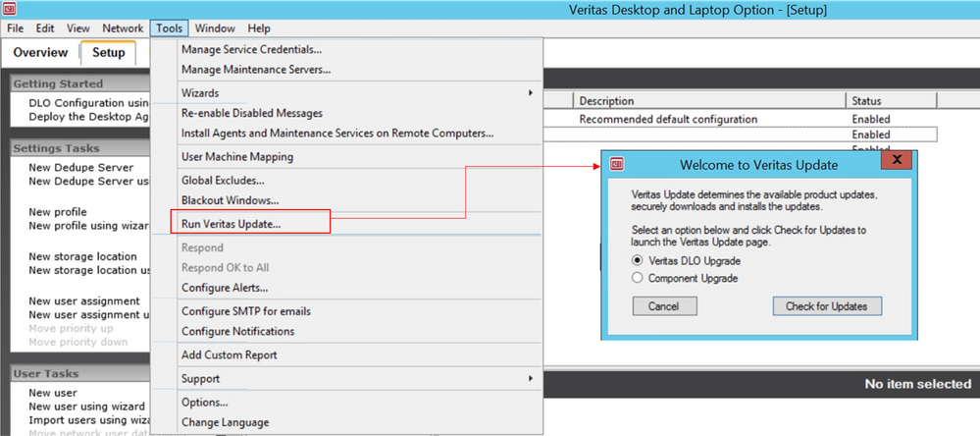Click New profile task link
The image size is (980, 436).
tap(58, 212)
